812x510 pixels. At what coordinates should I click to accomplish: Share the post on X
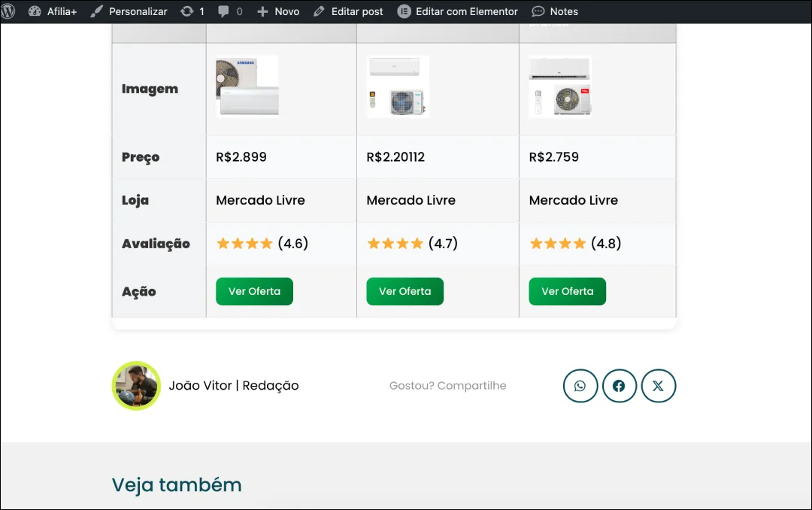658,386
